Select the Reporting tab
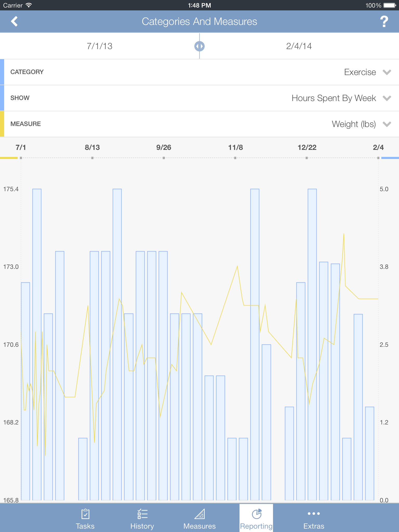Viewport: 399px width, 532px height. [x=256, y=518]
